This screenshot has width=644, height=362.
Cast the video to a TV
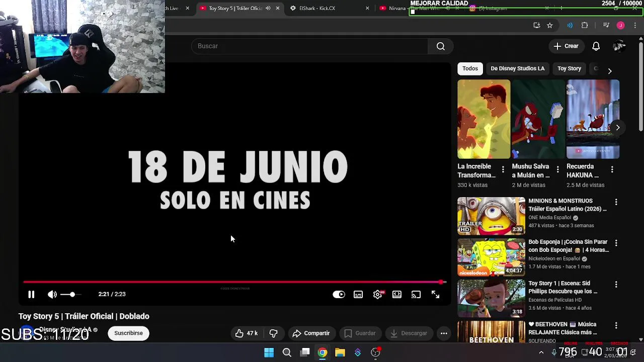click(x=416, y=295)
